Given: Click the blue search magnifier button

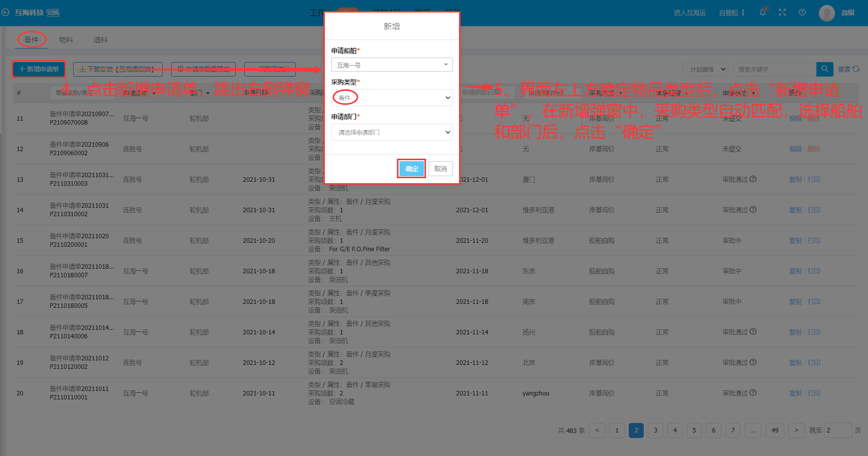Looking at the screenshot, I should 825,69.
